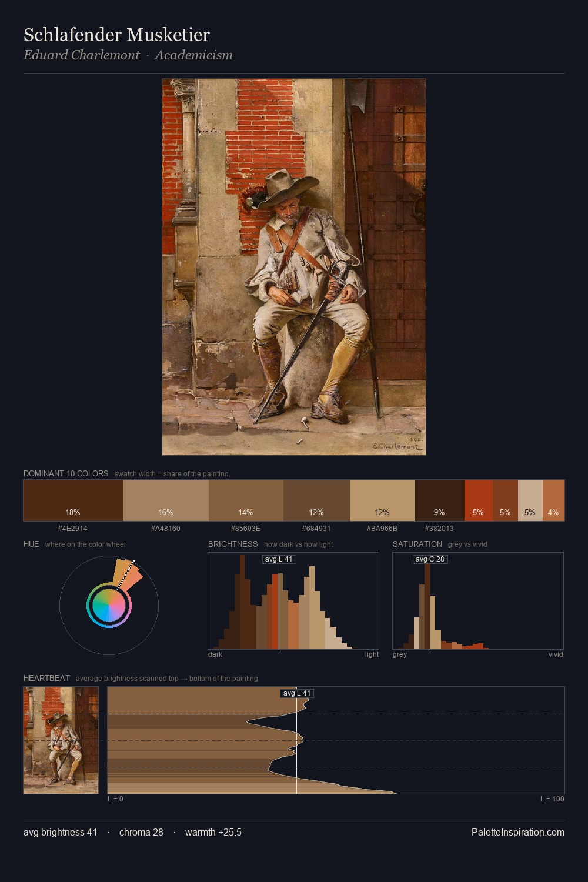This screenshot has height=882, width=588.
Task: Click the heartbeat brightness profile chart
Action: (x=336, y=740)
